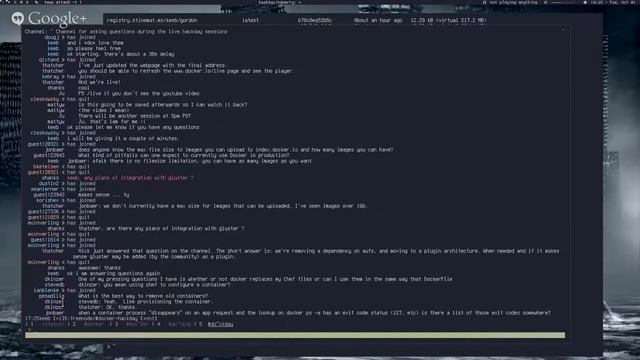
Task: Switch to buffer 2 #docker tab
Action: coord(90,324)
